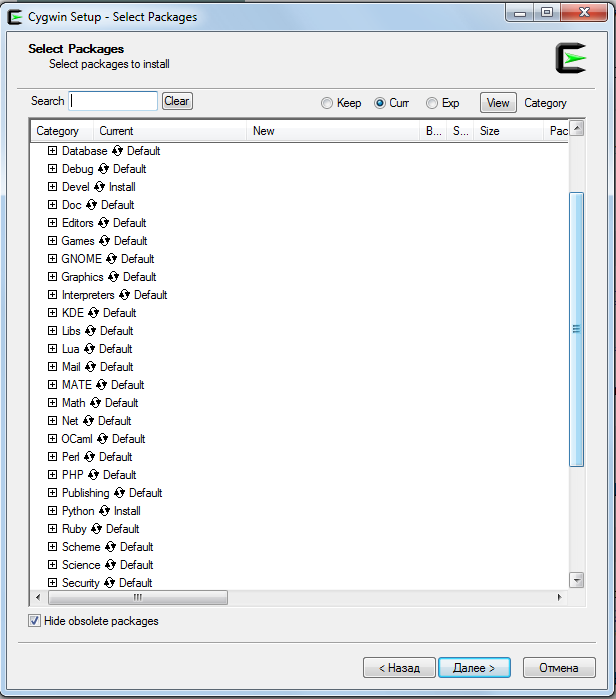
Task: Click the Category column header
Action: (x=62, y=131)
